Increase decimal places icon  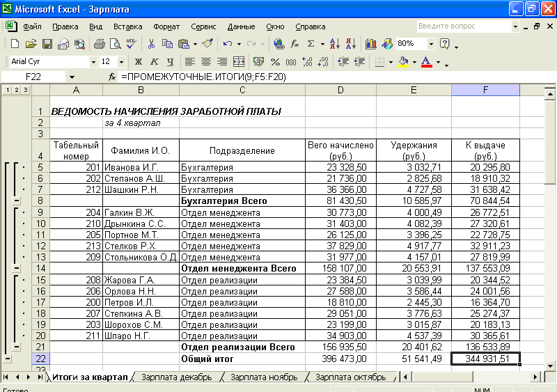(307, 62)
